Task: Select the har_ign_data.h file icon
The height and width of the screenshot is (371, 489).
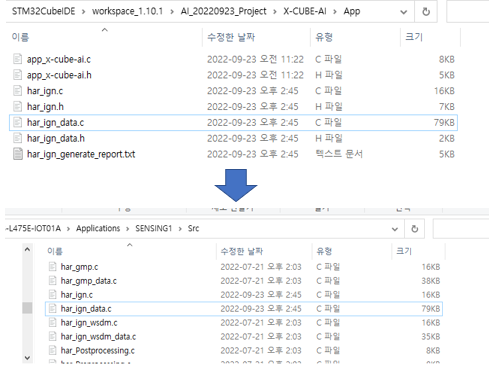Action: coord(17,138)
